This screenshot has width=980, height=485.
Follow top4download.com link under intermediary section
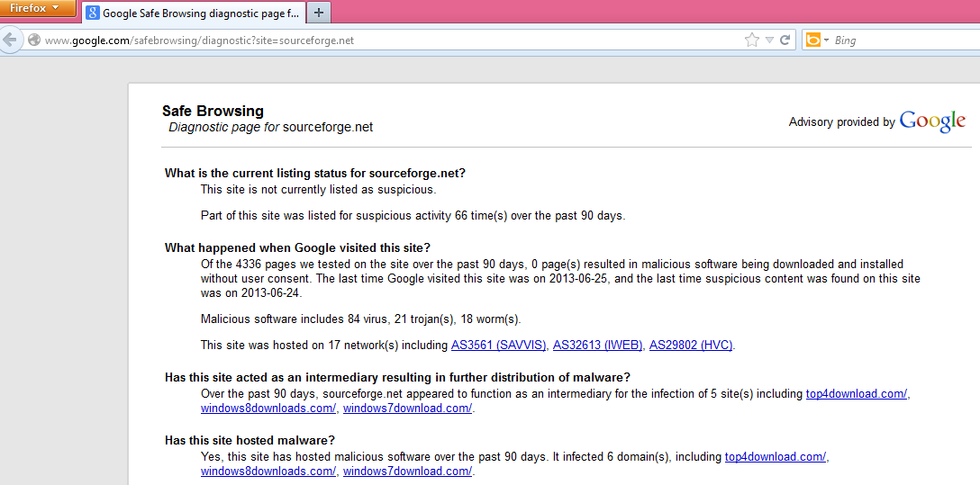857,394
